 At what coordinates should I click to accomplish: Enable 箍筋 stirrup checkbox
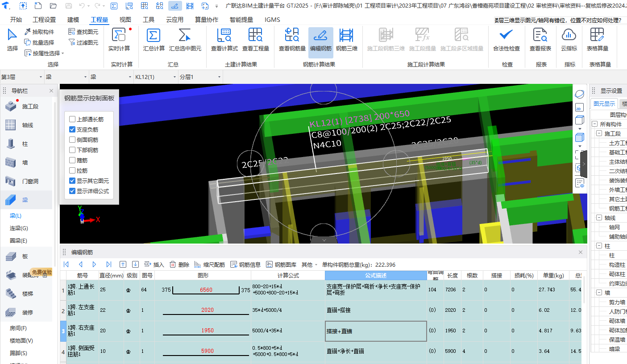coord(72,160)
